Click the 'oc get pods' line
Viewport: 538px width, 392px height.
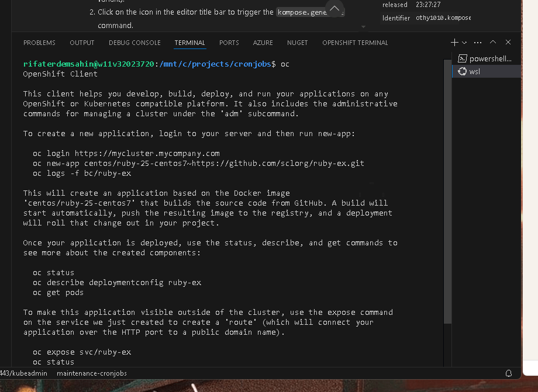point(58,293)
